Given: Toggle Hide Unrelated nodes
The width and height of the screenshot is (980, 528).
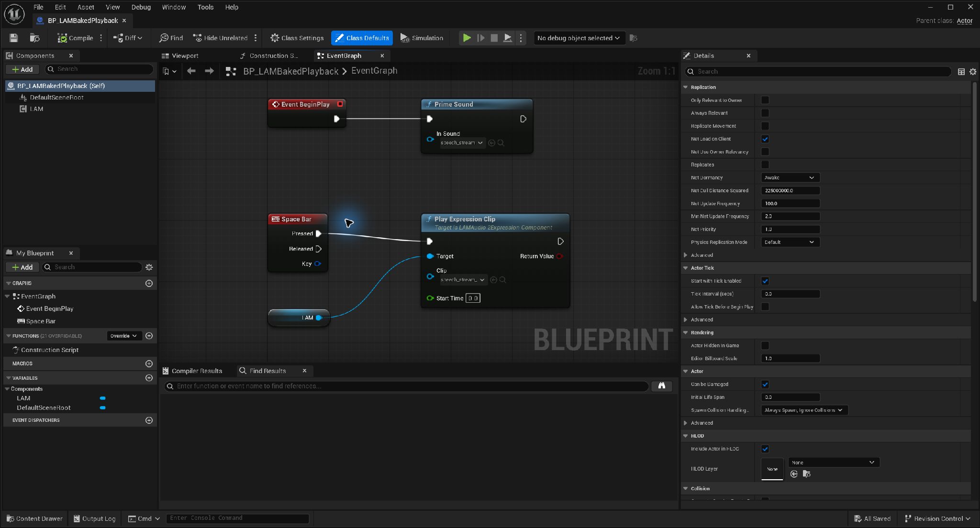Looking at the screenshot, I should [220, 38].
